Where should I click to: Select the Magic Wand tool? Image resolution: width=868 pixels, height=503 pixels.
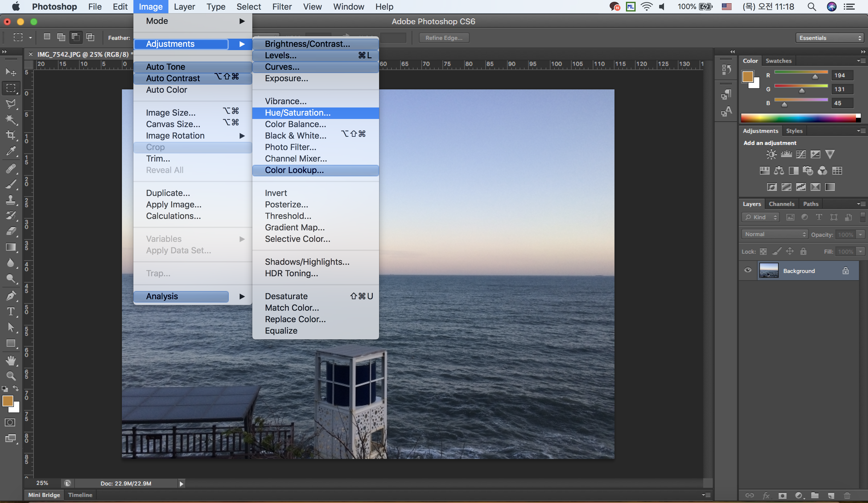coord(11,120)
